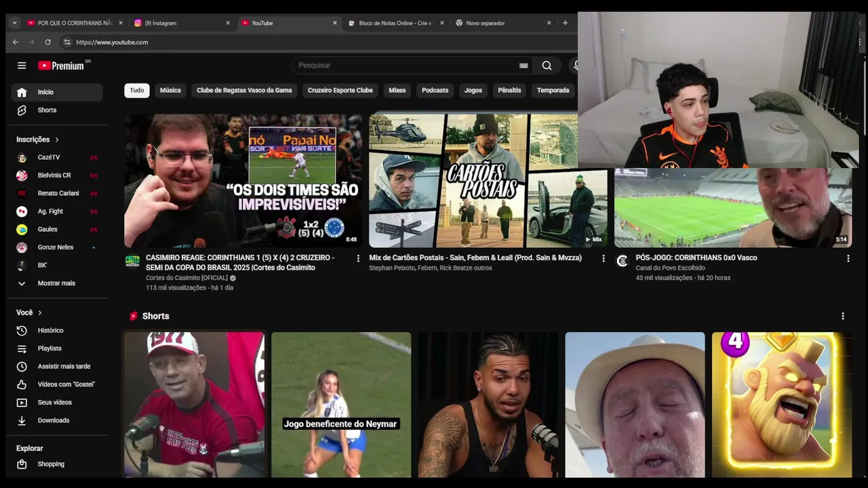Open the CazéTV subscription channel
Image resolution: width=868 pixels, height=488 pixels.
(57, 157)
